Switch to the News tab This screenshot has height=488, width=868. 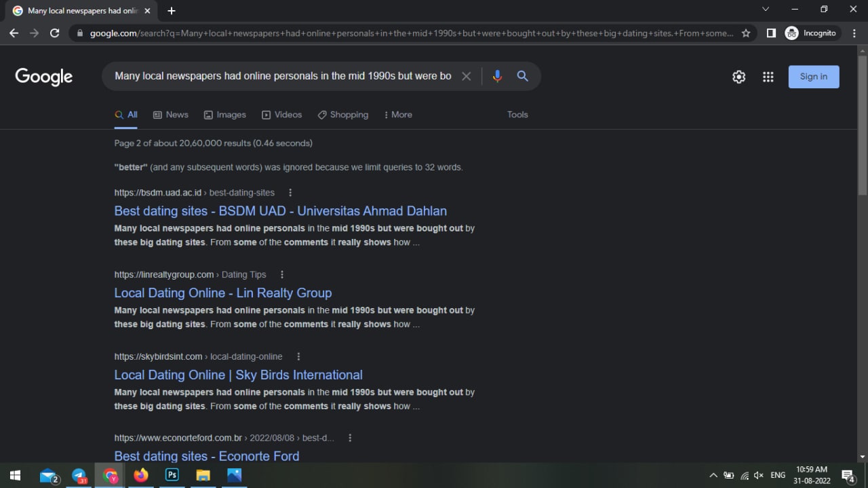coord(171,115)
